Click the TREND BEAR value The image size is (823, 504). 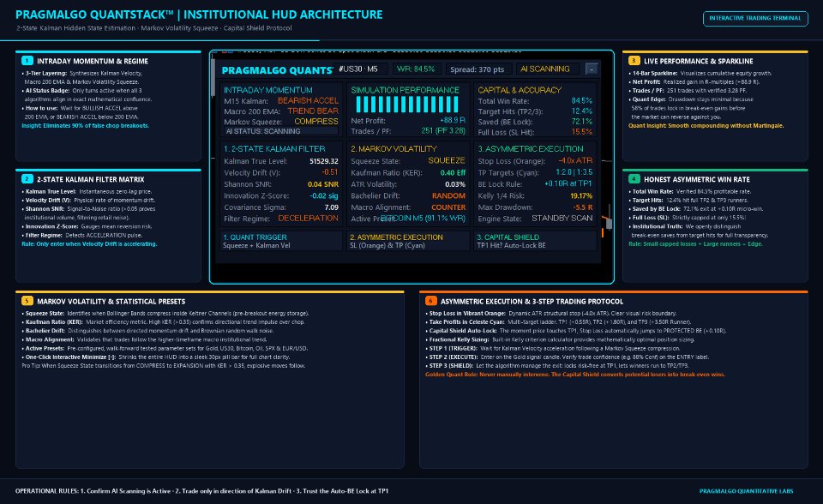coord(313,111)
